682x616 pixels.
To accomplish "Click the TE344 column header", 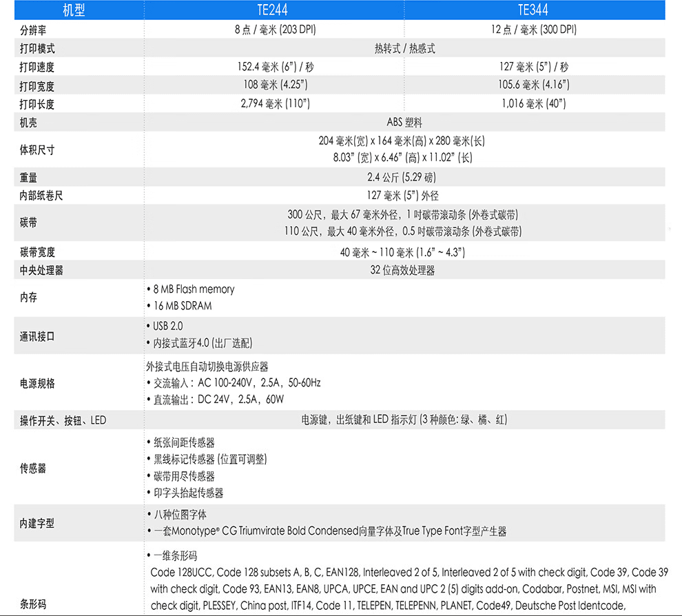I will click(534, 10).
